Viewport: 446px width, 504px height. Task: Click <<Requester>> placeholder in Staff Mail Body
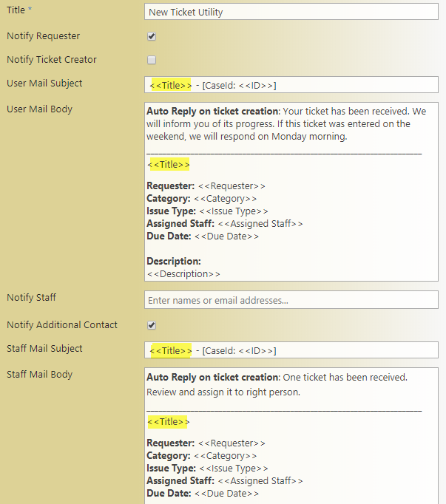[x=232, y=443]
